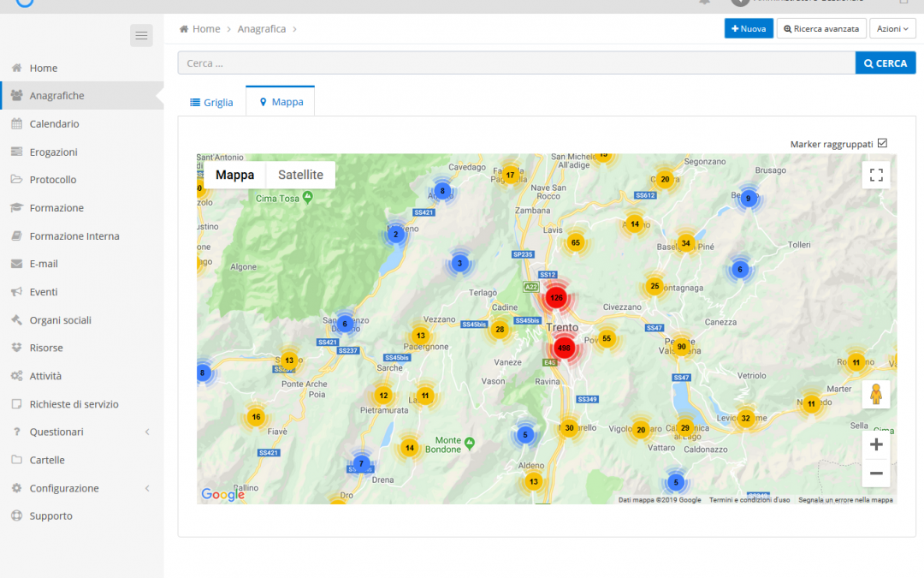Click the yellow 34 cluster marker
This screenshot has width=924, height=578.
(x=685, y=243)
